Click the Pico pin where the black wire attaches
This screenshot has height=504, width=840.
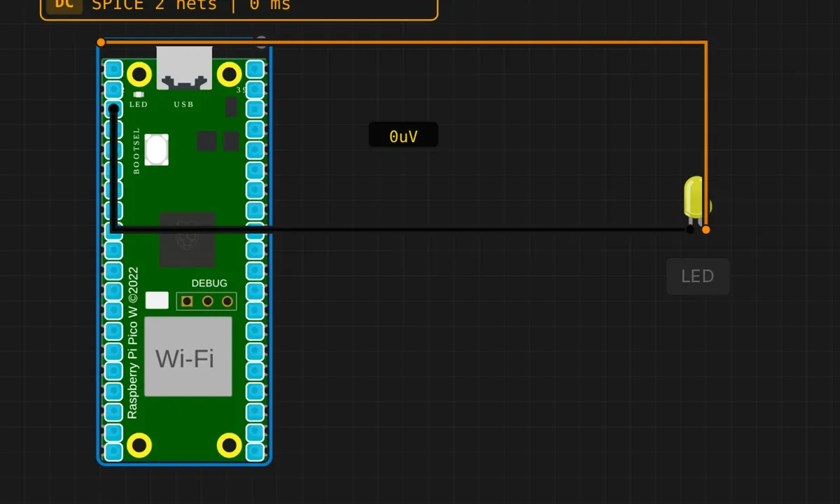[113, 109]
